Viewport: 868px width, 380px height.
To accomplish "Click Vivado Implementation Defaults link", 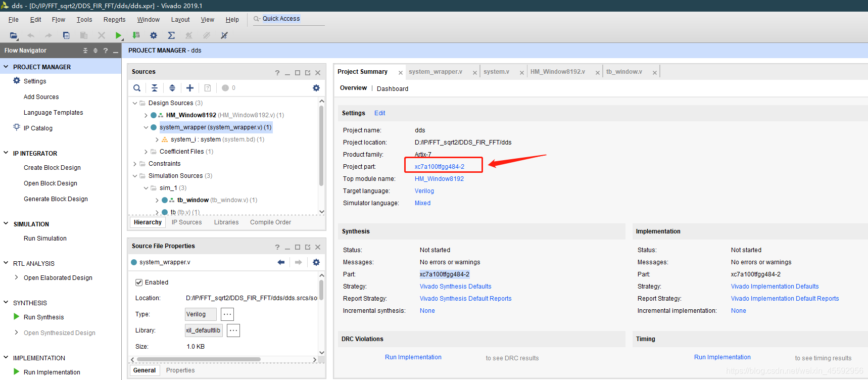I will [775, 287].
